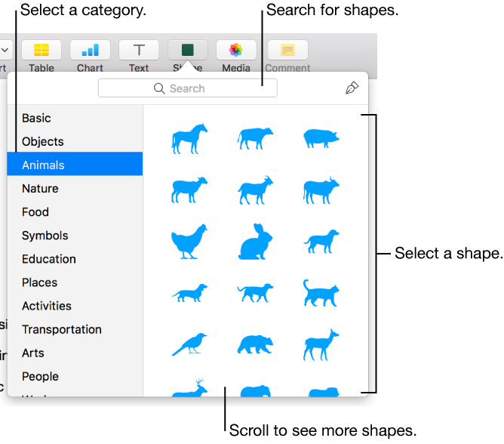Insert the long-tailed bird shape
The height and width of the screenshot is (444, 504).
(189, 344)
